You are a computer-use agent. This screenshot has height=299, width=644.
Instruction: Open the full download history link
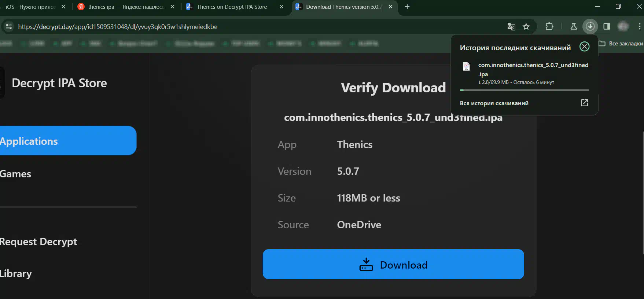click(494, 103)
